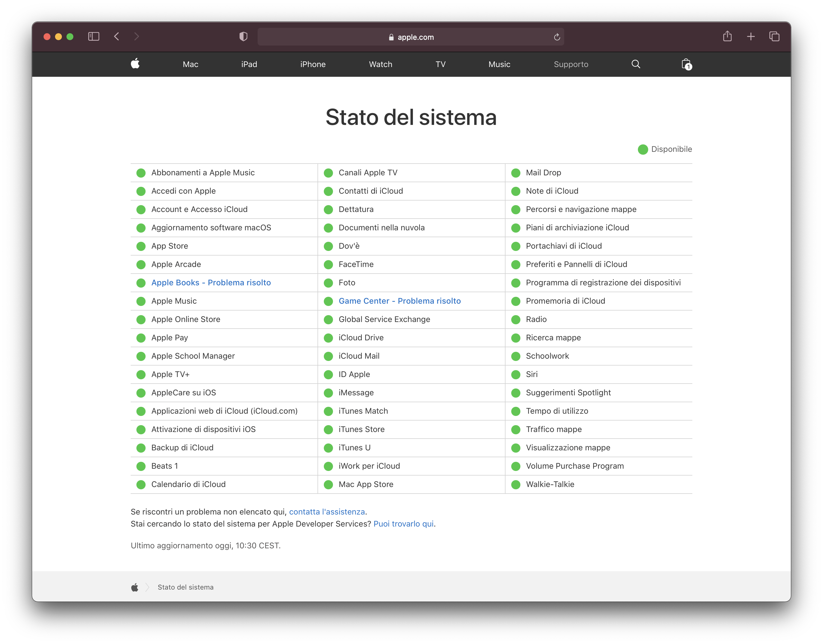Show the tab overview icon
Image resolution: width=823 pixels, height=644 pixels.
774,37
